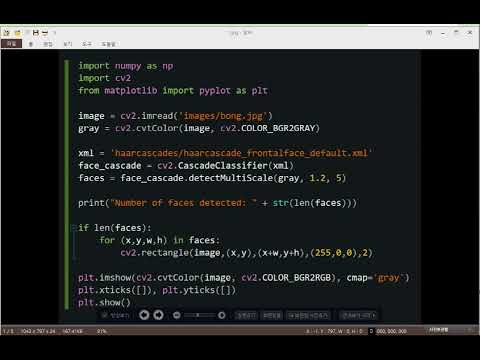This screenshot has height=360, width=480.
Task: Click the 'from matplotlib import pyplot as plt' line
Action: click(x=173, y=91)
